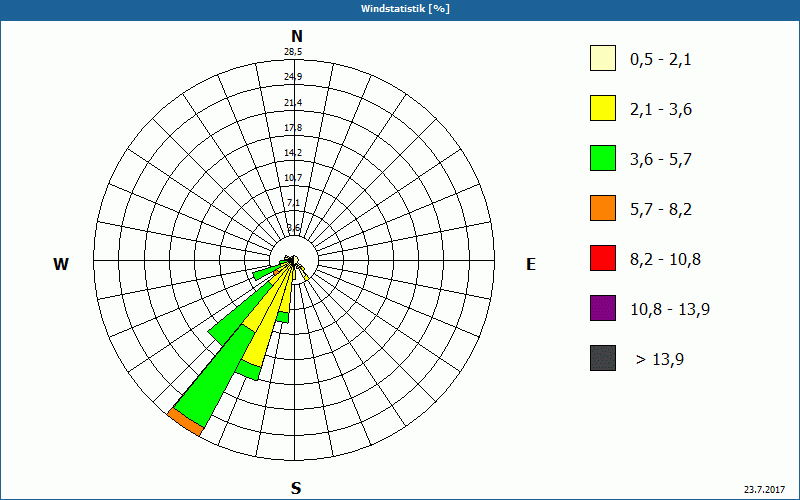
Task: Click the 21,4 radial axis value
Action: coord(293,103)
